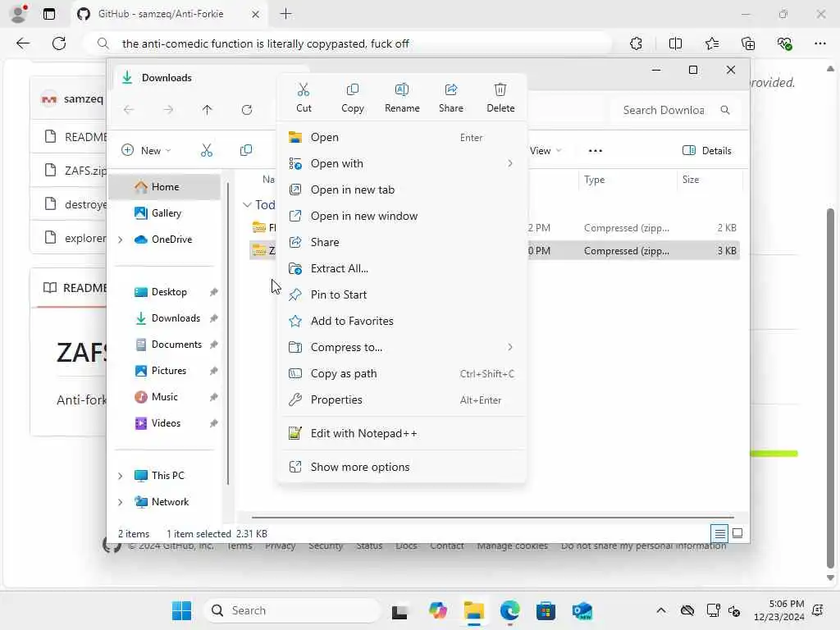Click the Explorer toolbar scissors Cut icon

(206, 151)
